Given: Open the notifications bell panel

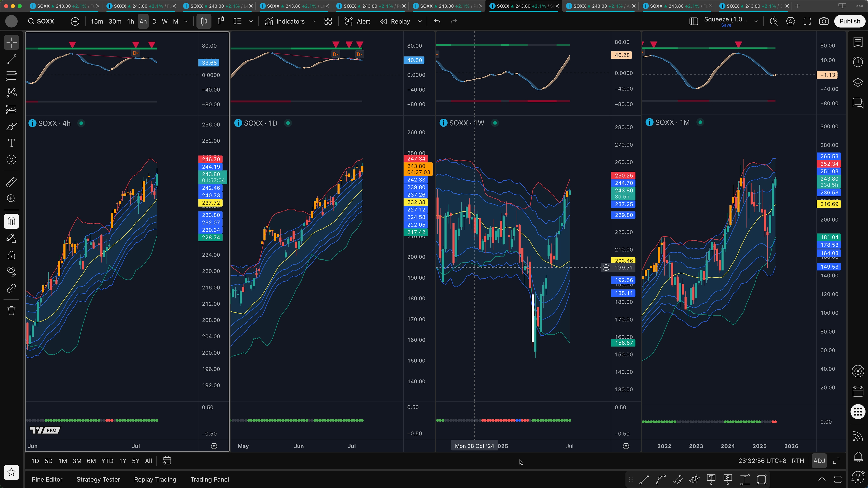Looking at the screenshot, I should [x=858, y=457].
